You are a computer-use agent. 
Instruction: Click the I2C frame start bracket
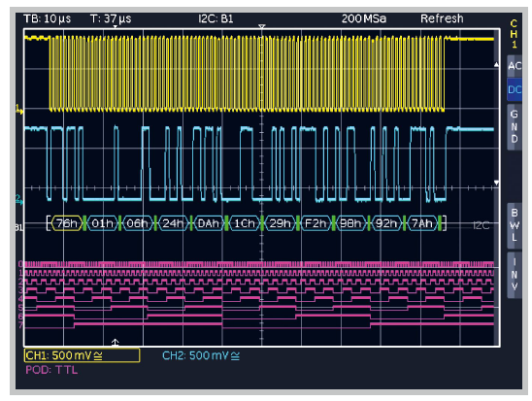49,223
